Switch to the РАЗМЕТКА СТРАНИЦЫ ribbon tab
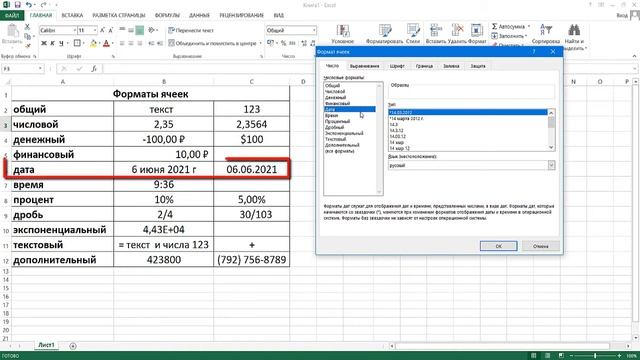 point(119,16)
